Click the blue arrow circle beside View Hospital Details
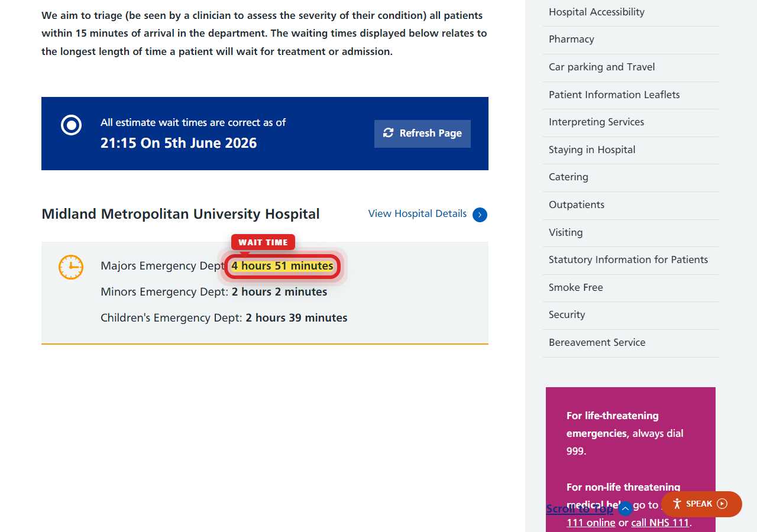757x532 pixels. tap(480, 215)
